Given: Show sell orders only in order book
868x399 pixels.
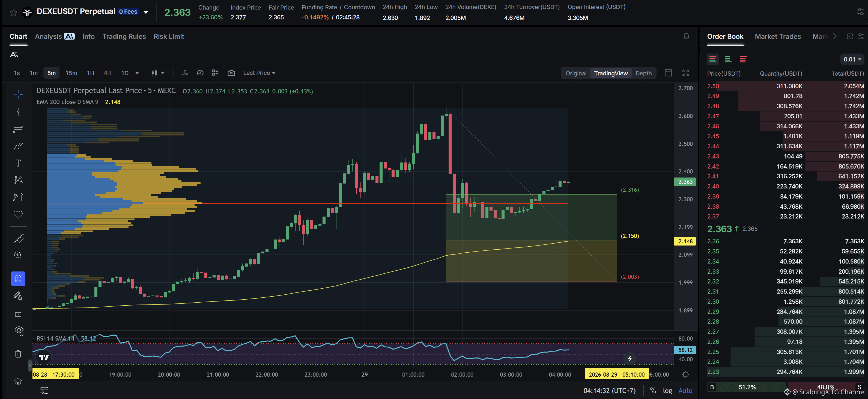Looking at the screenshot, I should (x=743, y=59).
